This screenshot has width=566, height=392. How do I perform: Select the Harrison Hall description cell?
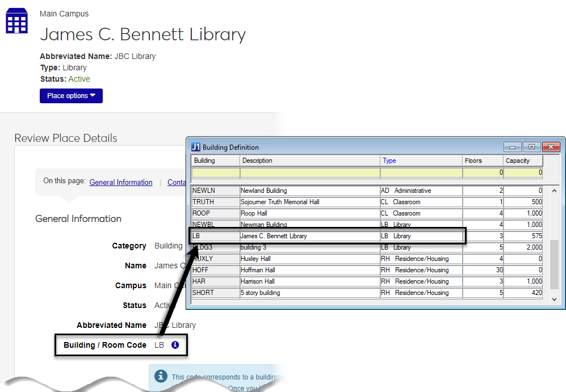[310, 281]
